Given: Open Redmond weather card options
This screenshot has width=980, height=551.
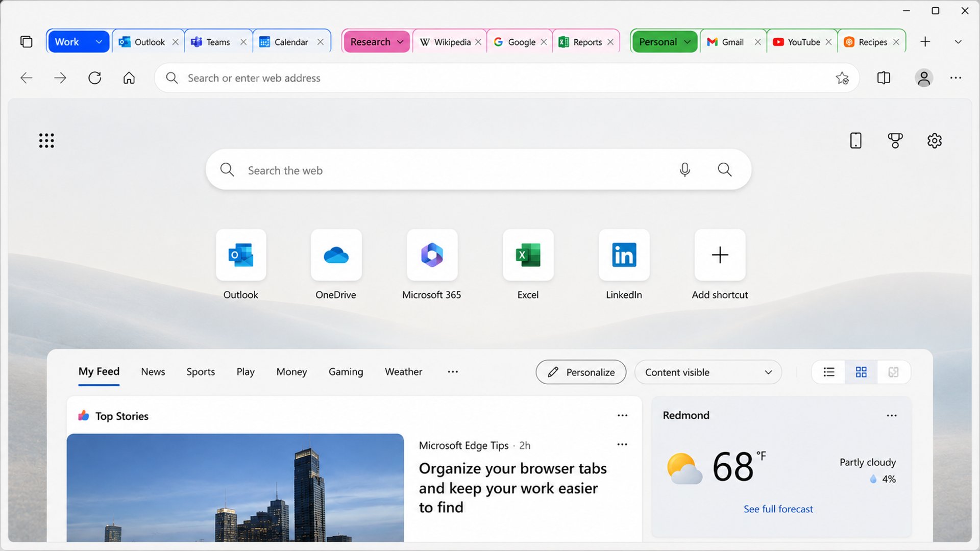Looking at the screenshot, I should tap(892, 416).
